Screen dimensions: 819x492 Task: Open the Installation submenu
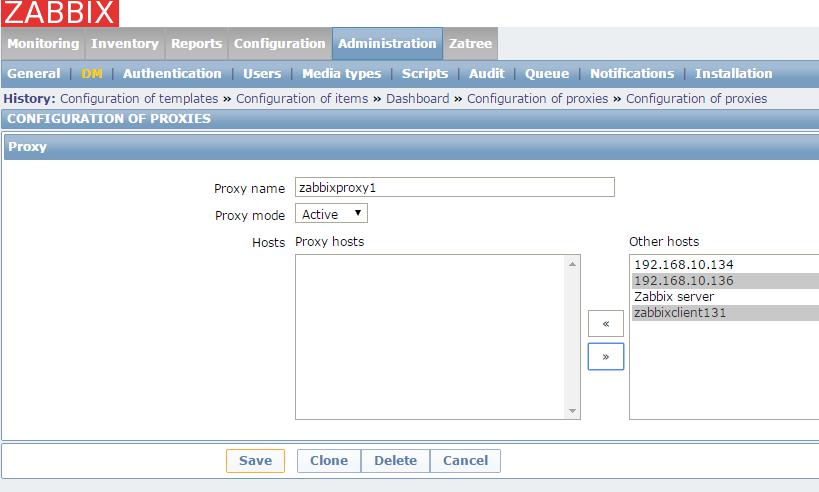733,74
